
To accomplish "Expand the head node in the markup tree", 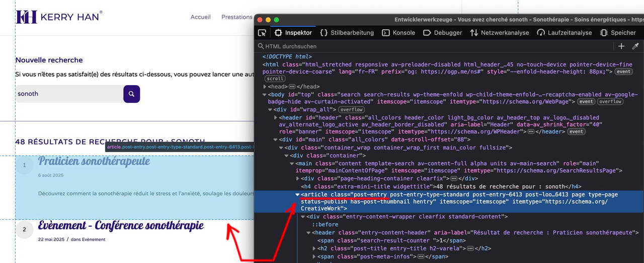I will click(x=265, y=87).
